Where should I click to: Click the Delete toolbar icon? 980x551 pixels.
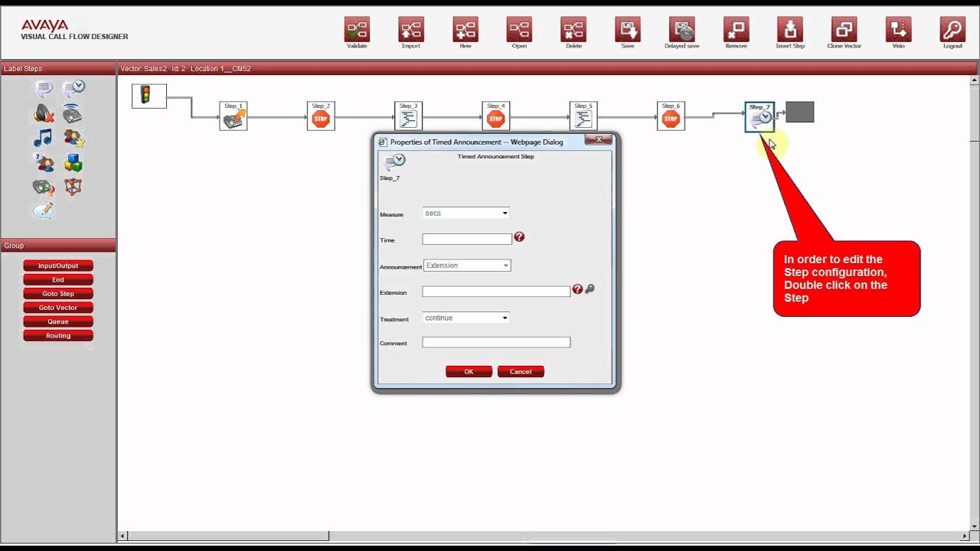[x=573, y=29]
